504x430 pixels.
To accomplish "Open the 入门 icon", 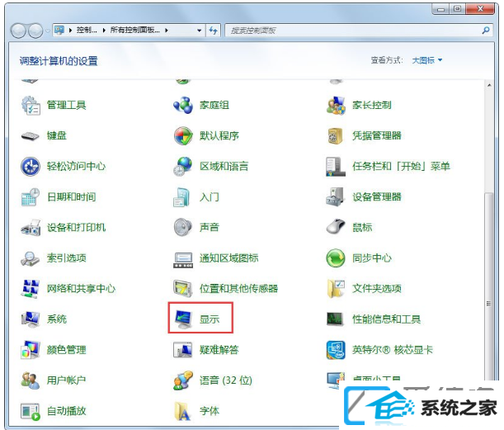I will tap(183, 196).
